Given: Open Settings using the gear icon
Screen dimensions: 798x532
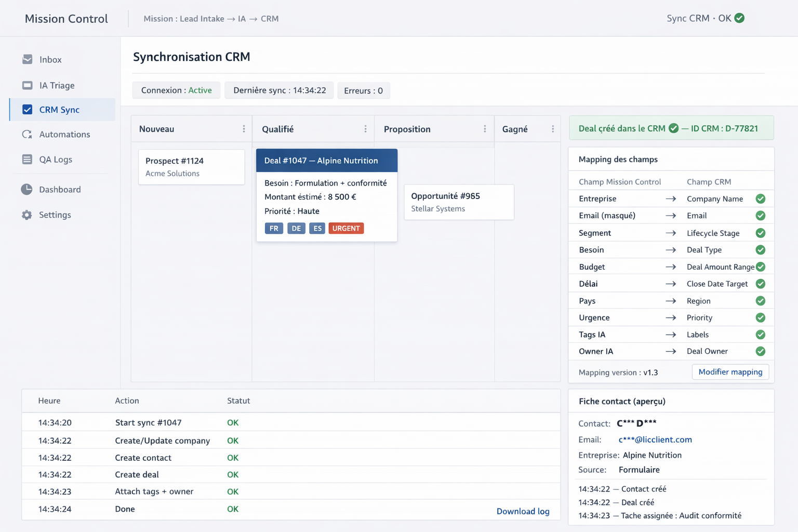Looking at the screenshot, I should (x=27, y=215).
